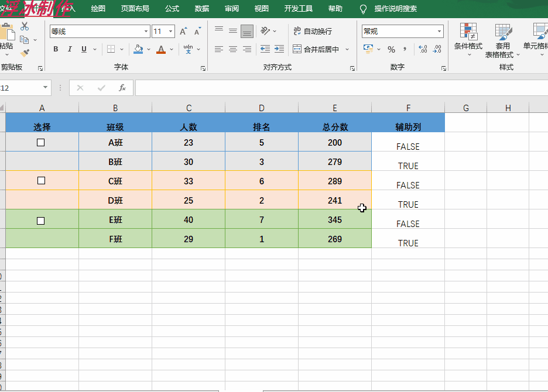This screenshot has width=548, height=392.
Task: Align text right
Action: (x=246, y=49)
